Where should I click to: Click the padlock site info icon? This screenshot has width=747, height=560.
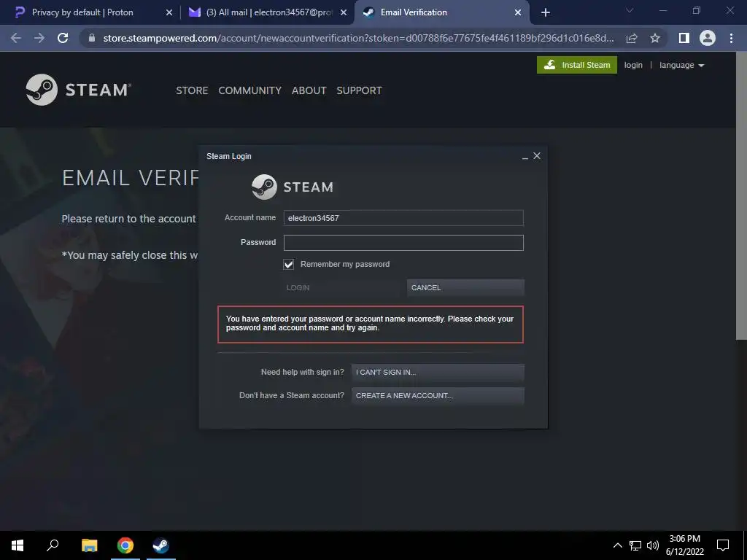[x=91, y=38]
